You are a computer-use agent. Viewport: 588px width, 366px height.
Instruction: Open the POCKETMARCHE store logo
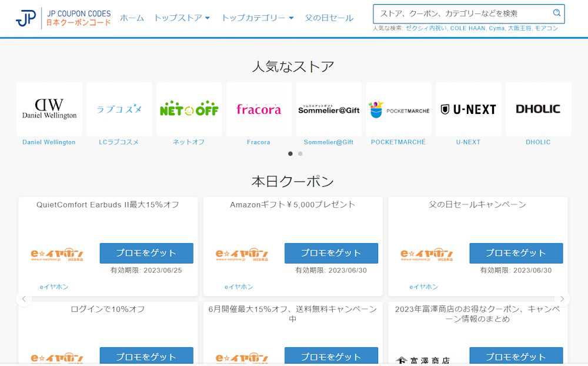point(399,109)
